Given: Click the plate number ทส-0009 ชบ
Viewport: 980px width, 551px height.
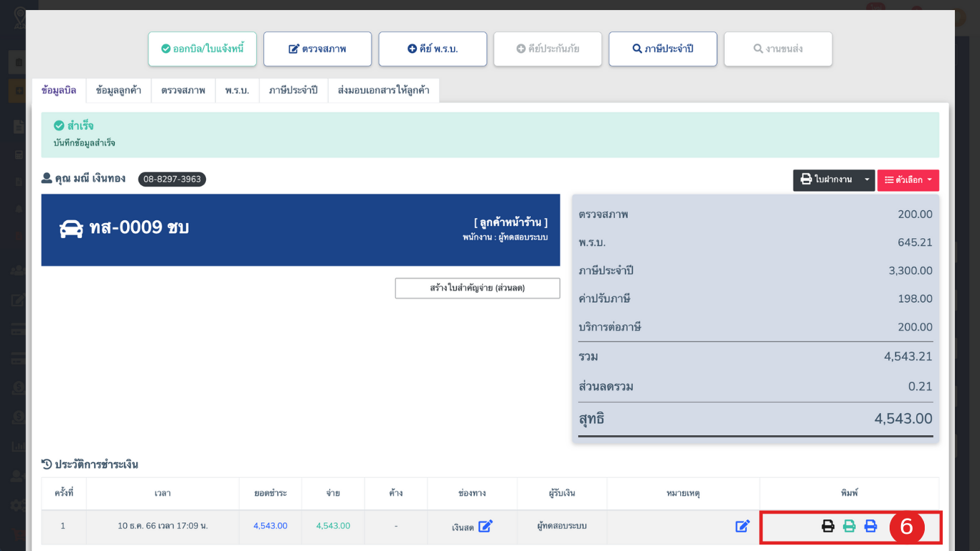Looking at the screenshot, I should point(139,228).
